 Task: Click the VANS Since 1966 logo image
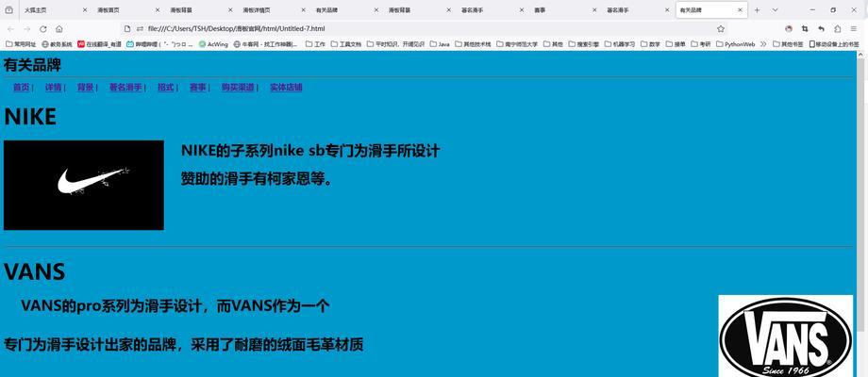click(x=786, y=336)
